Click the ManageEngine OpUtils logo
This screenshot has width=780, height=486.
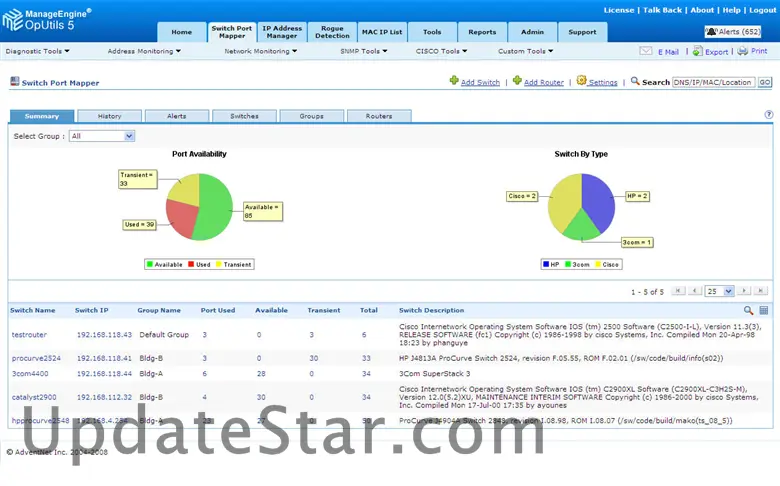[x=47, y=20]
